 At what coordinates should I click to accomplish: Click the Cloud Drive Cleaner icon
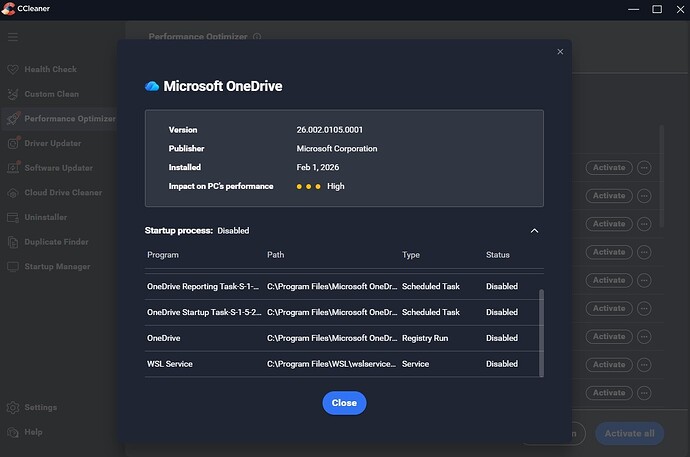coord(13,193)
